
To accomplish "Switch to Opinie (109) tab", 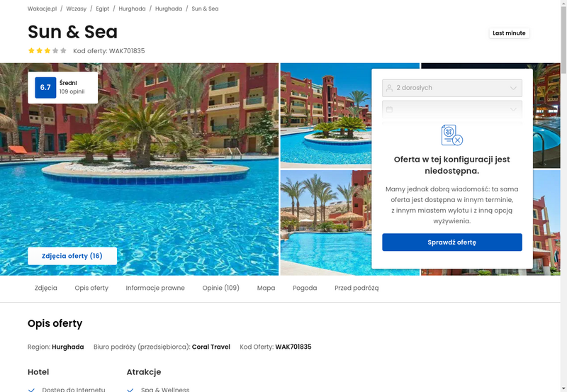I will click(x=220, y=288).
